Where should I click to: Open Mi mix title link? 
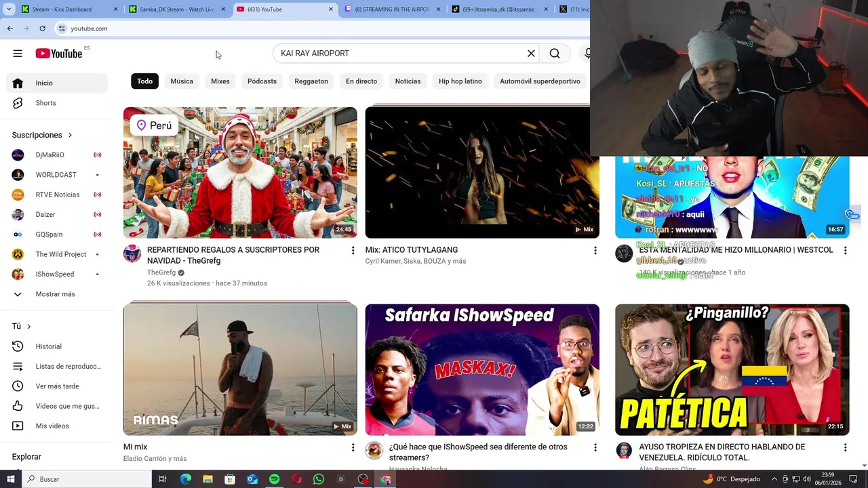pos(135,447)
